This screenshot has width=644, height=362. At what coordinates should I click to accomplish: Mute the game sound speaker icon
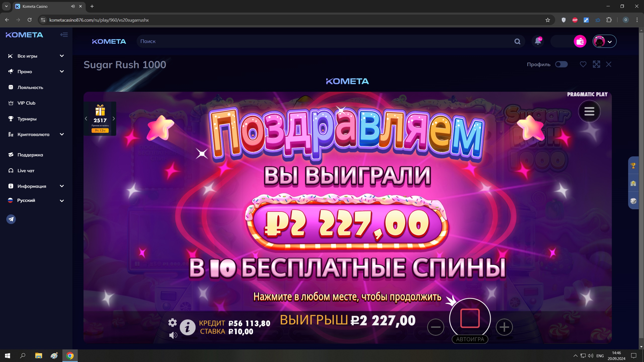[173, 335]
